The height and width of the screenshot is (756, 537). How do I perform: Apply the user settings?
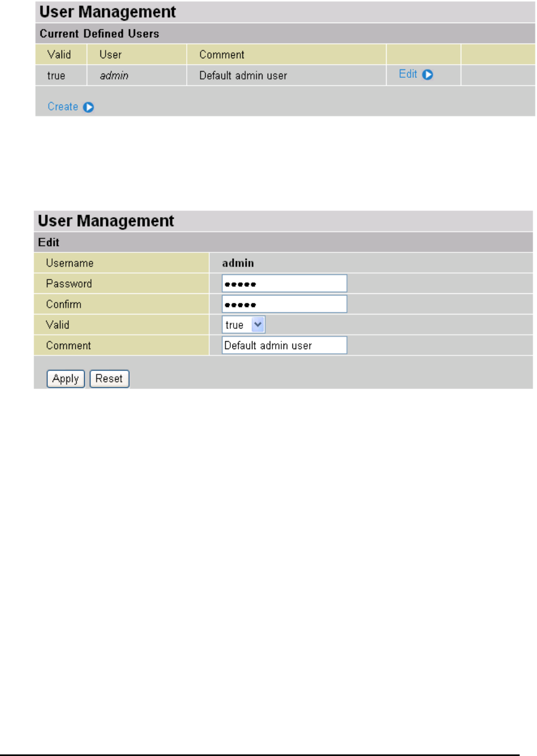[x=66, y=379]
